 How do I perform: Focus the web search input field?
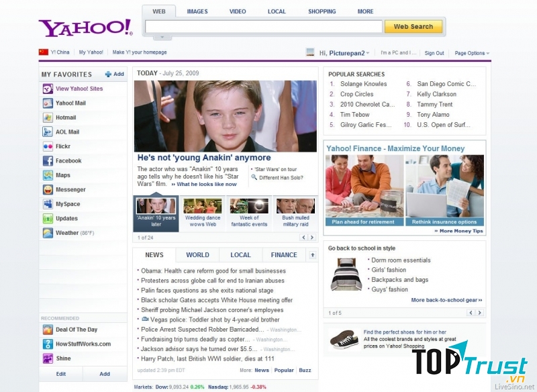[264, 26]
